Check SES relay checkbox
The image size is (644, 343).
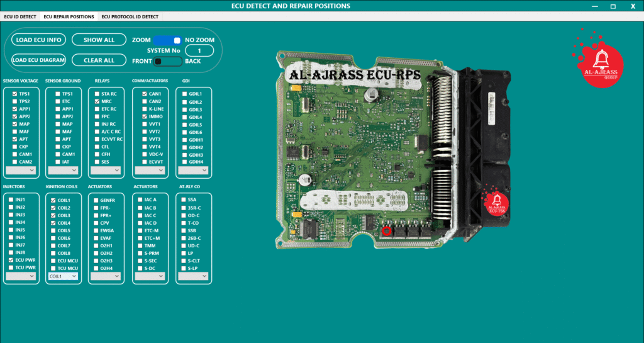(97, 162)
